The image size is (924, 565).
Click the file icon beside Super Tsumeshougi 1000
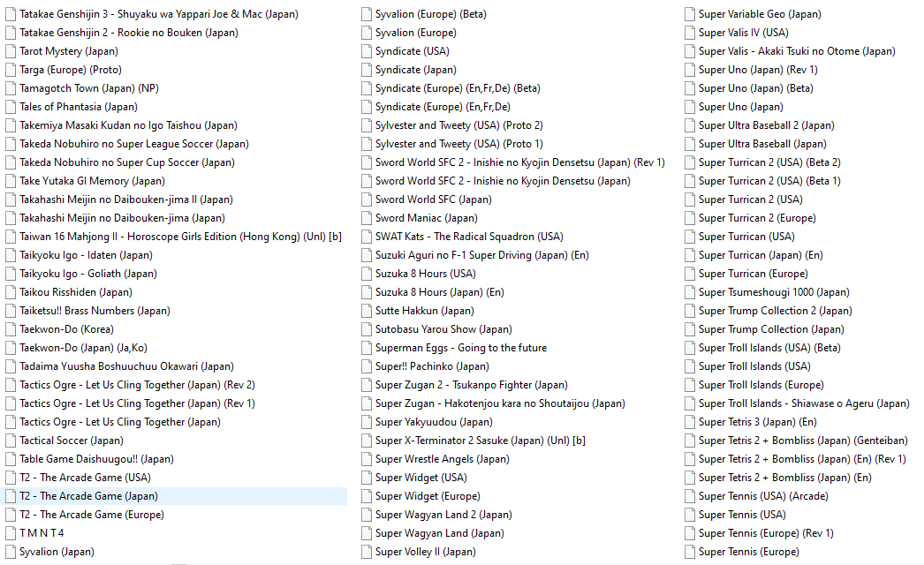(689, 292)
